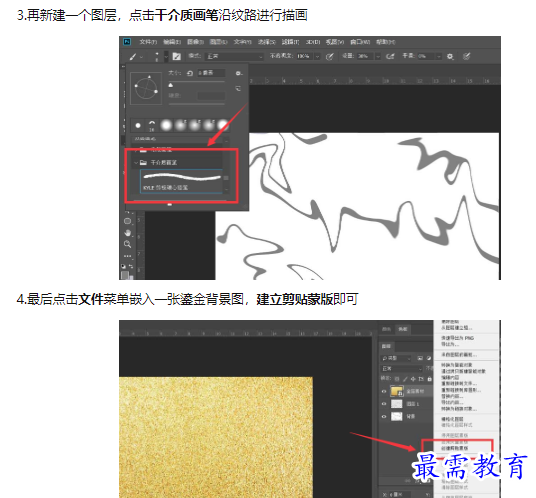The width and height of the screenshot is (536, 498).
Task: Select the hard round recent brush
Action: [x=138, y=125]
